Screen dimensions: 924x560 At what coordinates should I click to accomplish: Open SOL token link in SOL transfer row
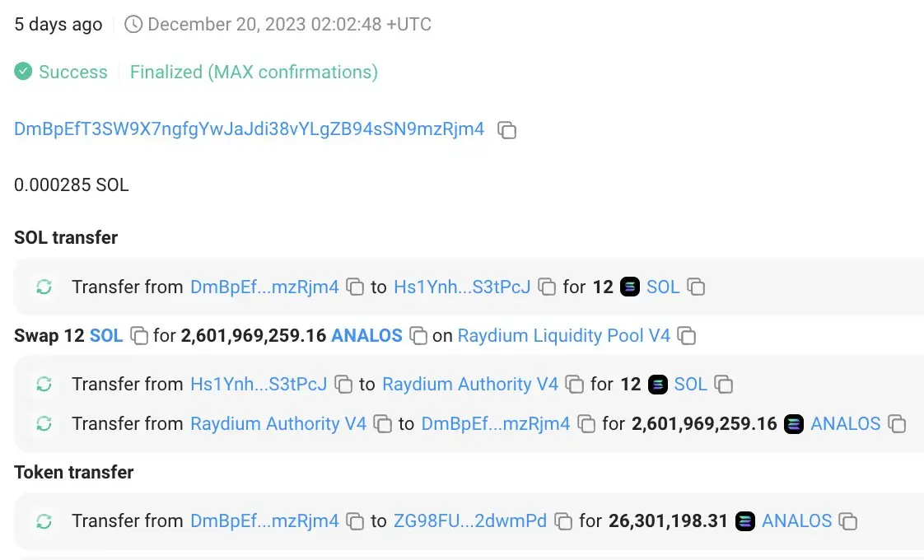pyautogui.click(x=663, y=287)
